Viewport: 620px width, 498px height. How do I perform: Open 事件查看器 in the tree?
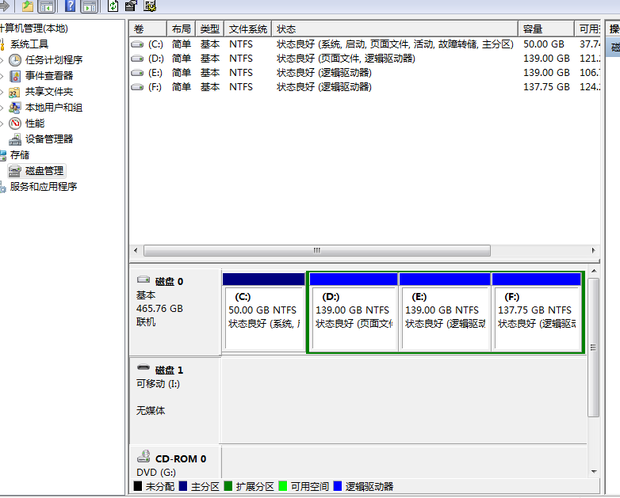point(48,75)
